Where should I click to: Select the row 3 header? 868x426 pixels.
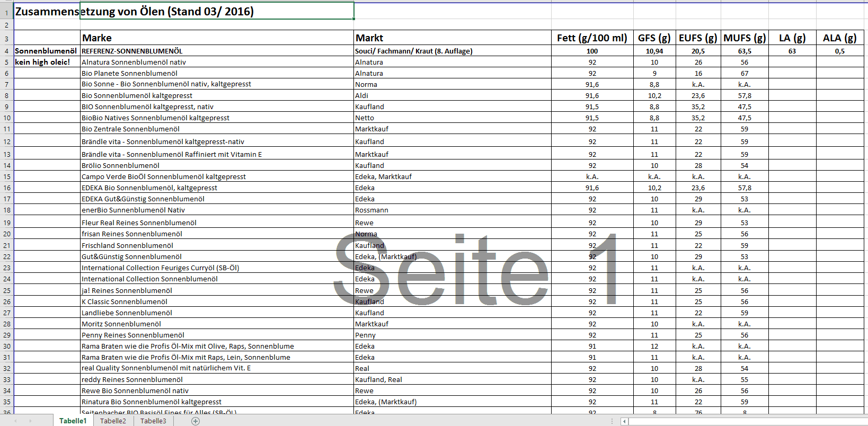pos(6,38)
